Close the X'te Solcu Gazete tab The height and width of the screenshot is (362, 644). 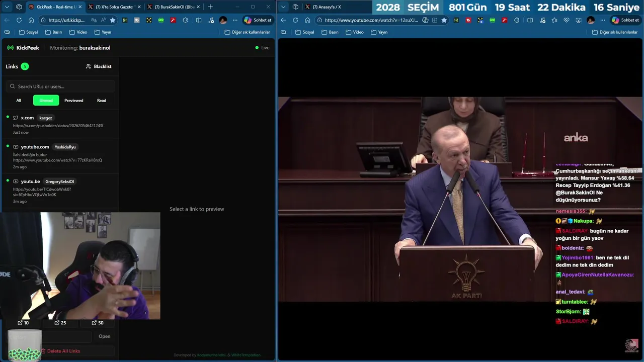tap(139, 7)
